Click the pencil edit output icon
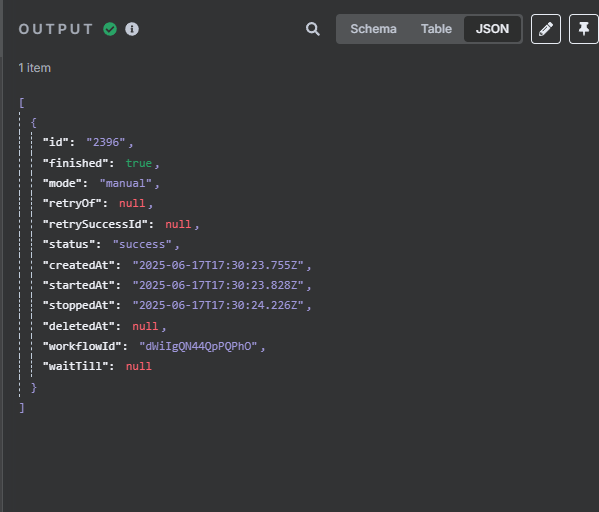 tap(546, 29)
